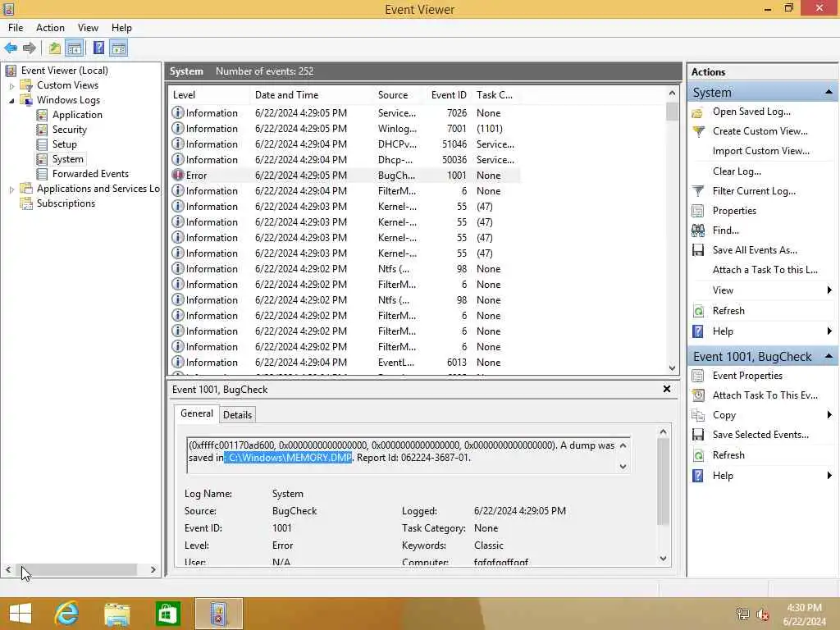Click the event details pane scrollbar thumb

(x=663, y=481)
